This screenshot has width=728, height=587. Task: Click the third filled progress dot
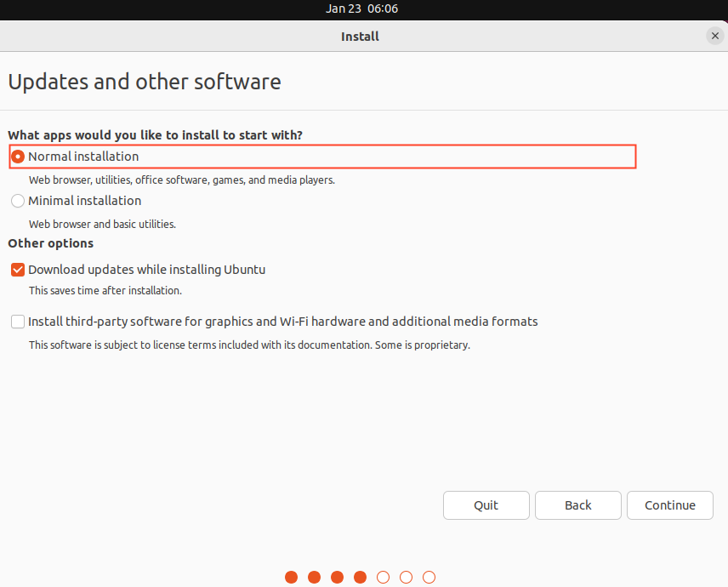click(337, 577)
